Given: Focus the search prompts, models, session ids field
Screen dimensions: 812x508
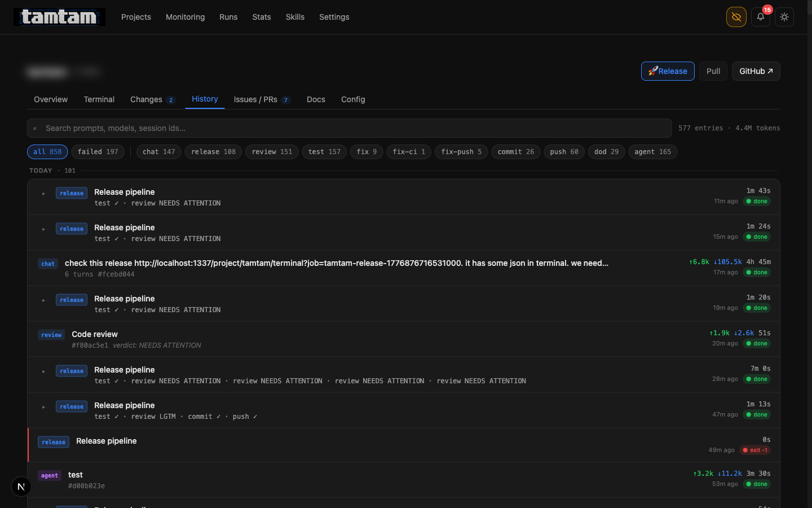Looking at the screenshot, I should [350, 128].
